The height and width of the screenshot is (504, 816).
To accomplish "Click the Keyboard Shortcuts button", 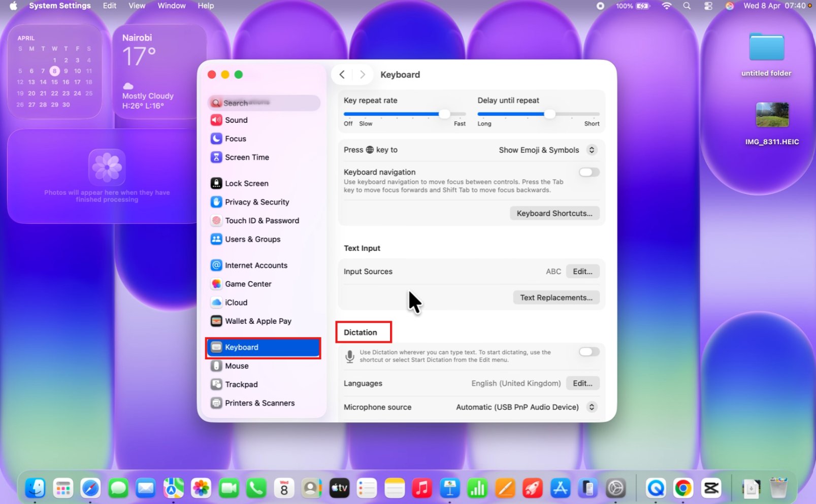I will (554, 214).
